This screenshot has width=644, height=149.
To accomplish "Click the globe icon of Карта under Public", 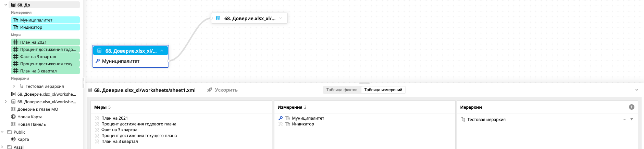I will click(13, 139).
